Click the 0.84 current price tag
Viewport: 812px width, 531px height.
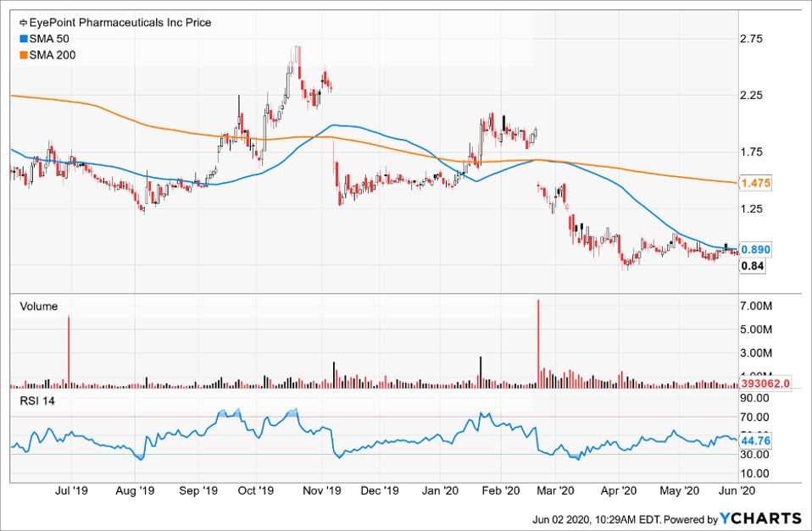click(x=753, y=266)
